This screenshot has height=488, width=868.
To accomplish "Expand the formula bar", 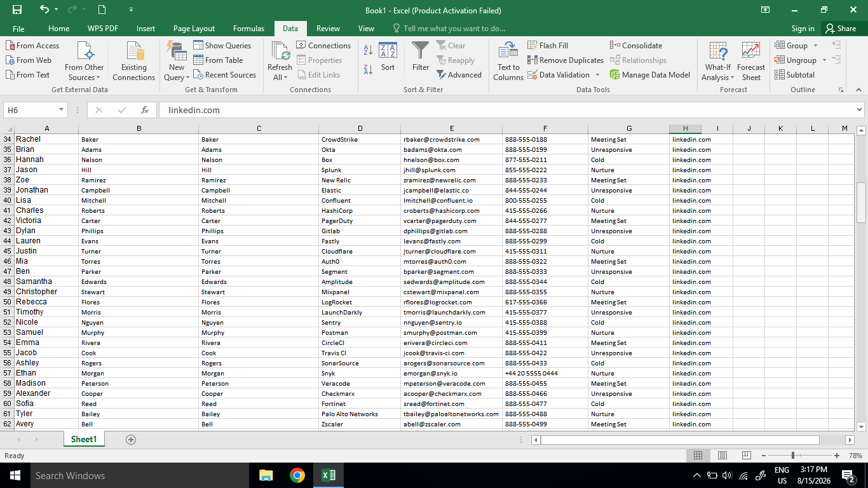I will coord(859,110).
